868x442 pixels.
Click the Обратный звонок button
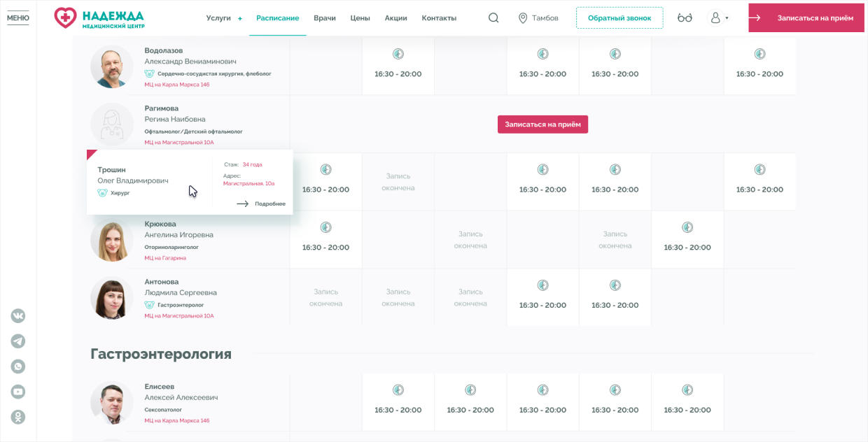[x=619, y=18]
